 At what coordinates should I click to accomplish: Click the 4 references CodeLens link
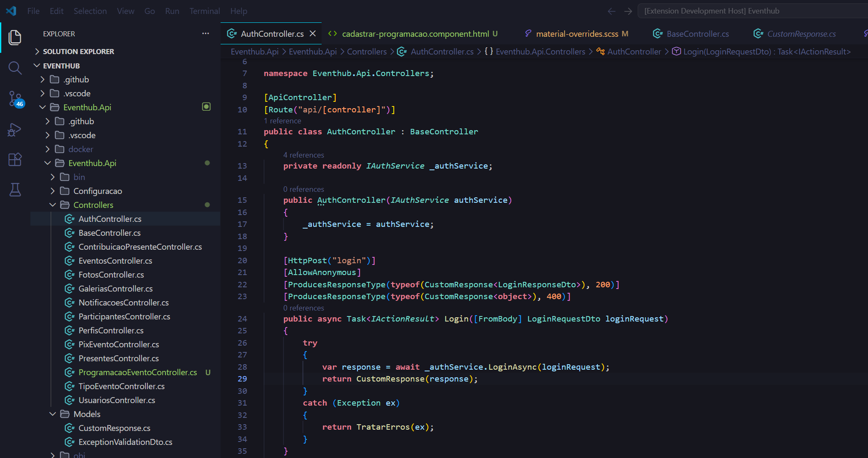click(x=303, y=155)
